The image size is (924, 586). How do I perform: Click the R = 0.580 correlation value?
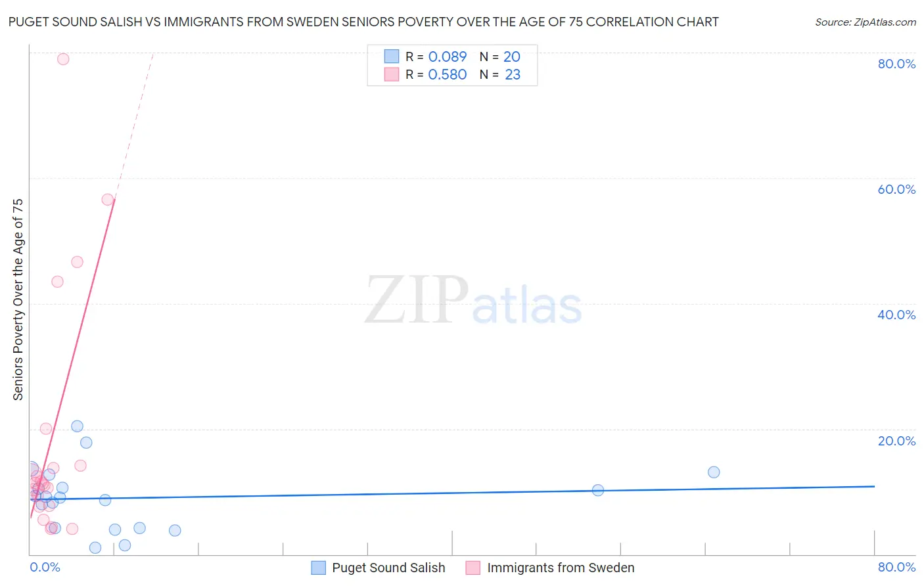pyautogui.click(x=436, y=74)
